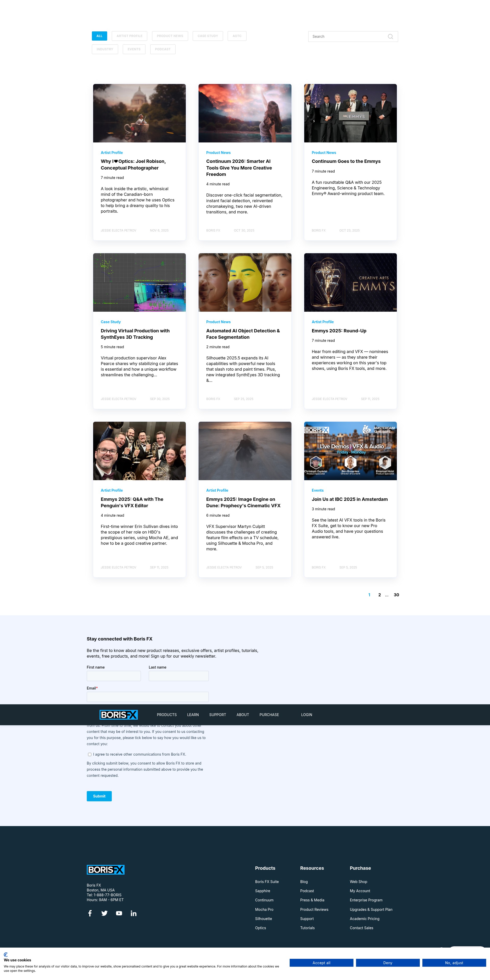Open the Support navigation menu
The width and height of the screenshot is (490, 980).
click(218, 715)
